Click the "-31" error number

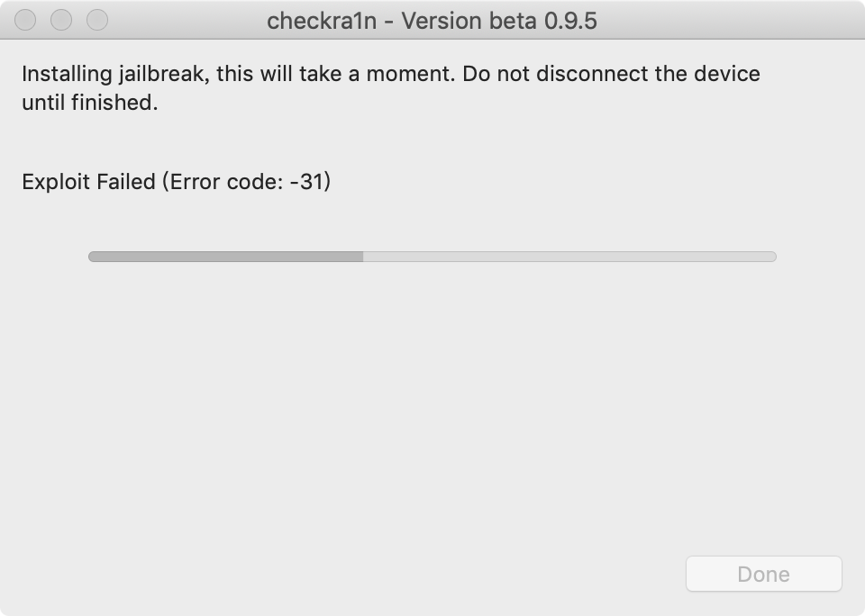click(306, 182)
